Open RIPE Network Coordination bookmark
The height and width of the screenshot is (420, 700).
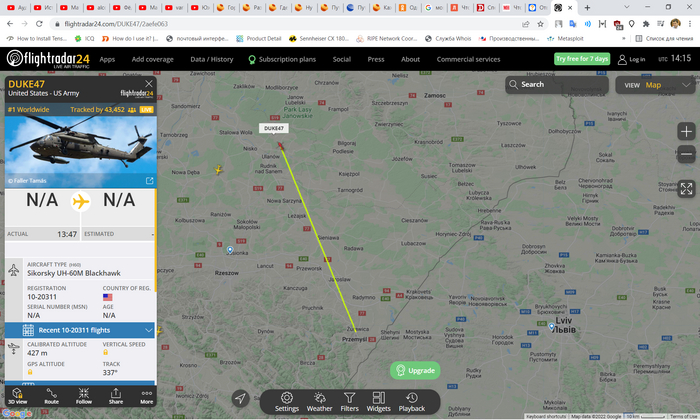click(387, 39)
